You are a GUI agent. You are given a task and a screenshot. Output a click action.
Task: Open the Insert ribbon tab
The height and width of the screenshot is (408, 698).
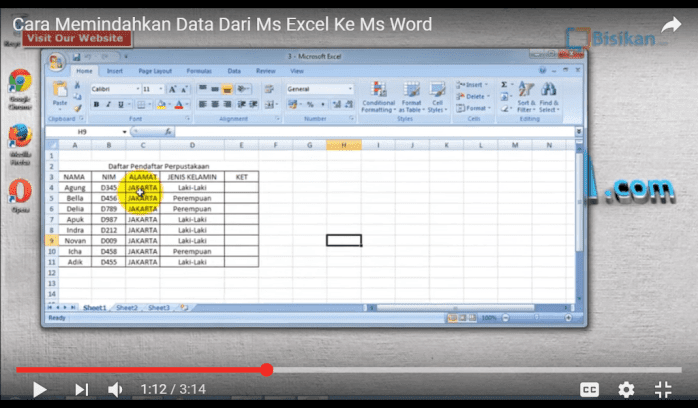[x=115, y=71]
